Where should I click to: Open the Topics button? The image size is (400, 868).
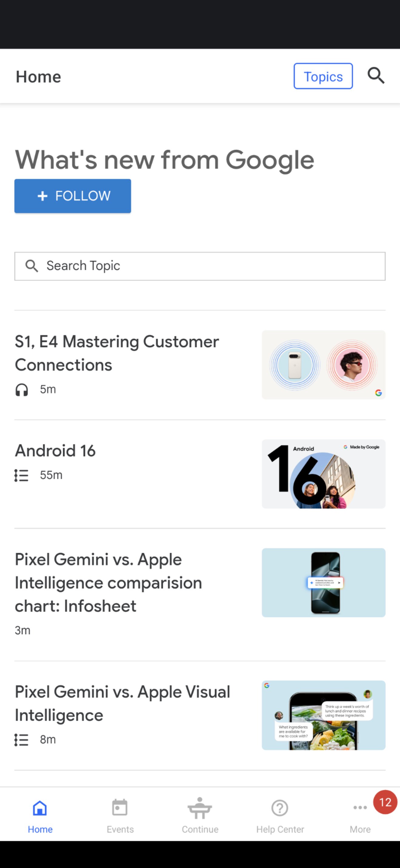[323, 76]
